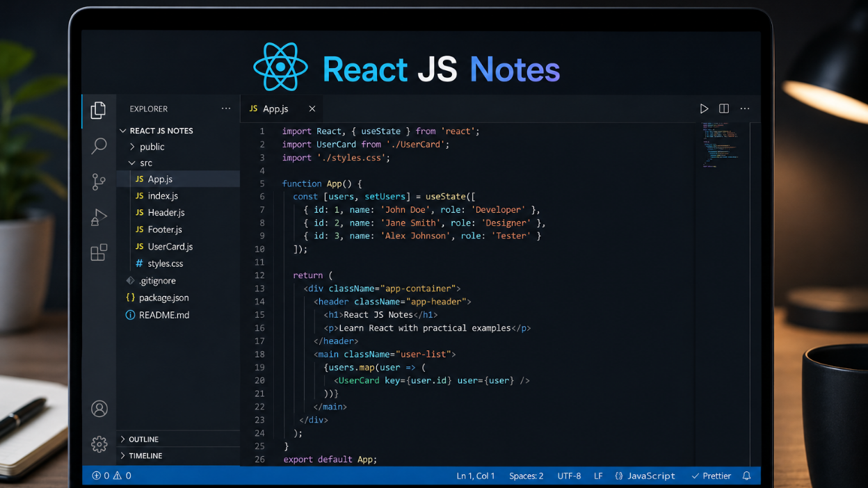
Task: Click the info icon of README.md
Action: coord(130,315)
